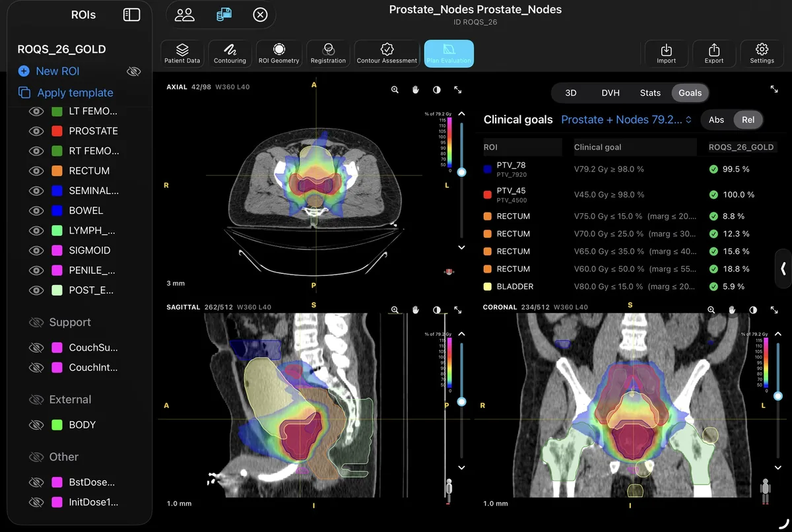Switch to the 3D tab

pos(571,93)
